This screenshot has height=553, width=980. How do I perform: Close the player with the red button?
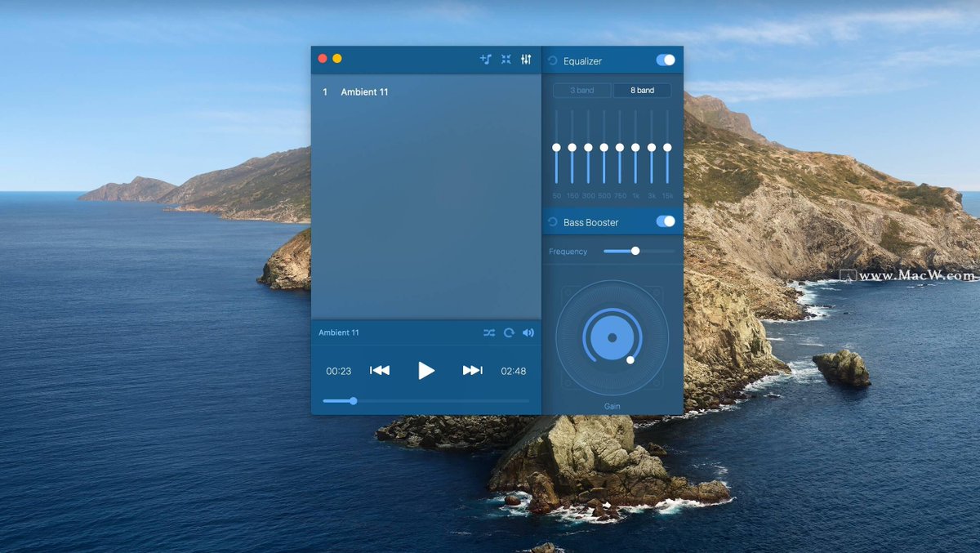click(323, 59)
